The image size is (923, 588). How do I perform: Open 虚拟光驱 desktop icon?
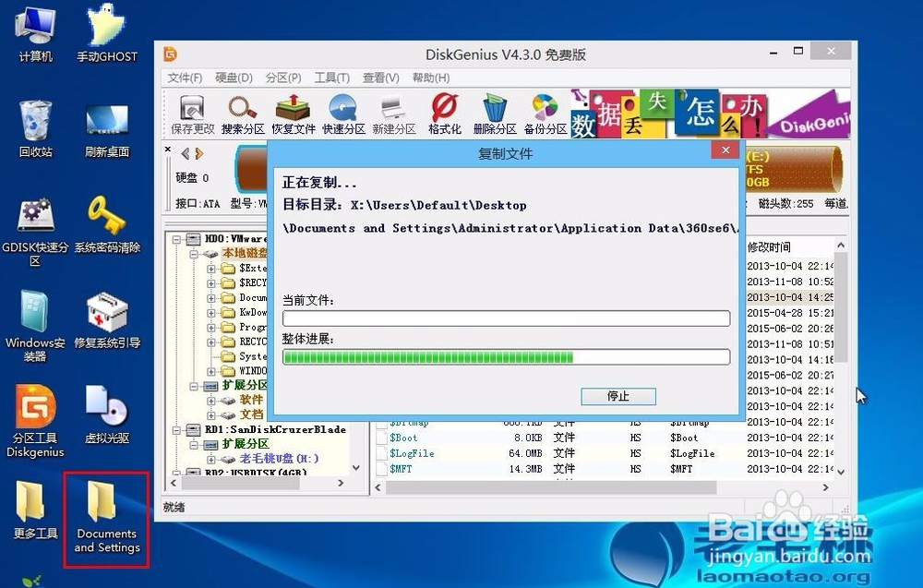pos(106,414)
